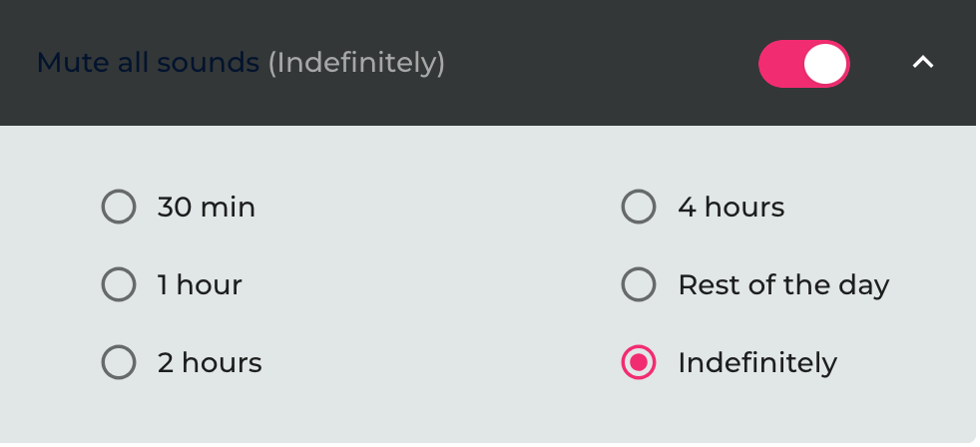Choose the 1 hour radio circle
This screenshot has height=447, width=980.
tap(119, 285)
